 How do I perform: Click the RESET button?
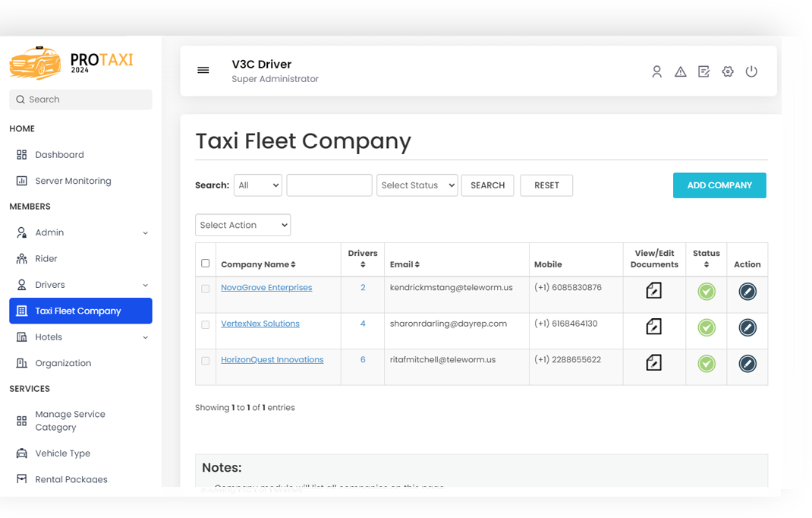(x=546, y=185)
